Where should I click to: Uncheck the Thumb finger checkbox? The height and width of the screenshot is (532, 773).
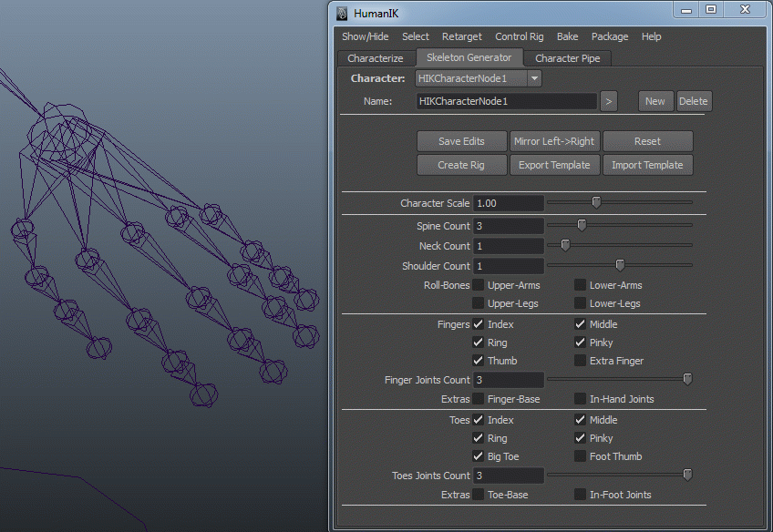(478, 361)
